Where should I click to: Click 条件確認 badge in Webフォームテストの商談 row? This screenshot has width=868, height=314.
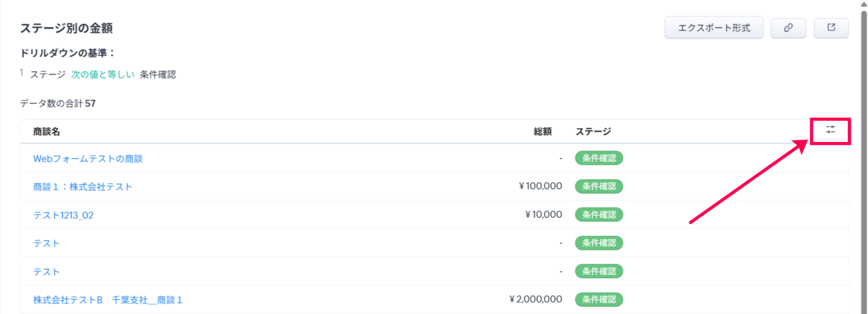click(x=599, y=159)
